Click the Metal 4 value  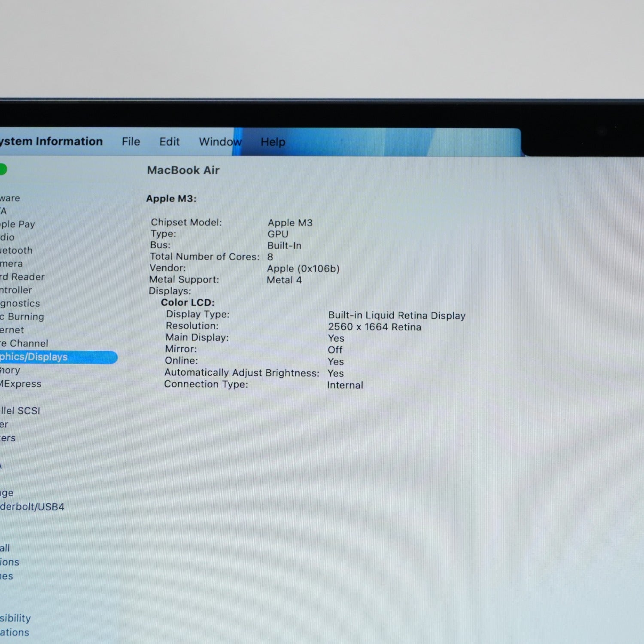(x=284, y=280)
